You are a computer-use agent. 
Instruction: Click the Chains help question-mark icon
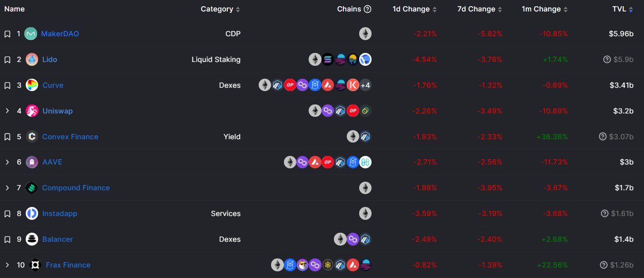367,9
